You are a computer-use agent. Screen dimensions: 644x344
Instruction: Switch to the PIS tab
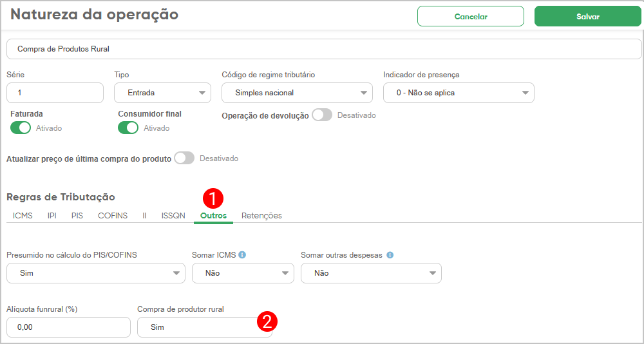(77, 216)
